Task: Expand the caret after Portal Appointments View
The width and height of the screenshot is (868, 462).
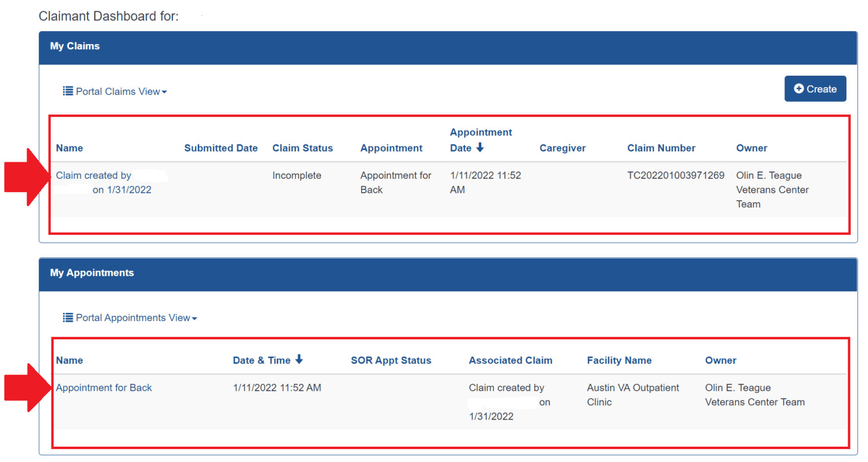Action: click(x=194, y=317)
